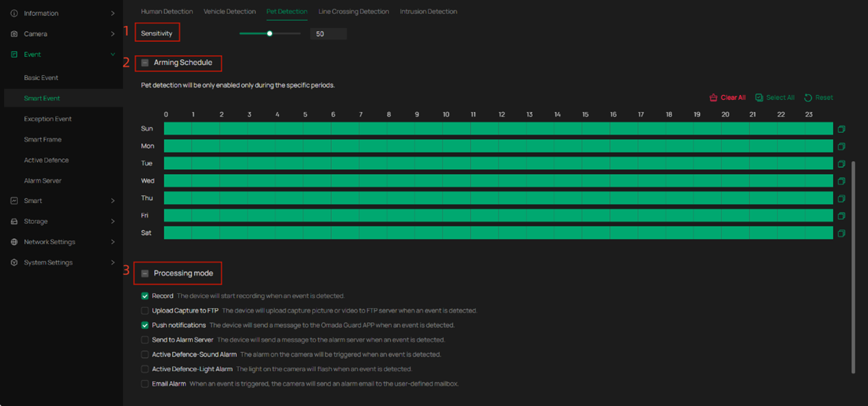Enable the Email Alarm checkbox
868x406 pixels.
point(145,384)
